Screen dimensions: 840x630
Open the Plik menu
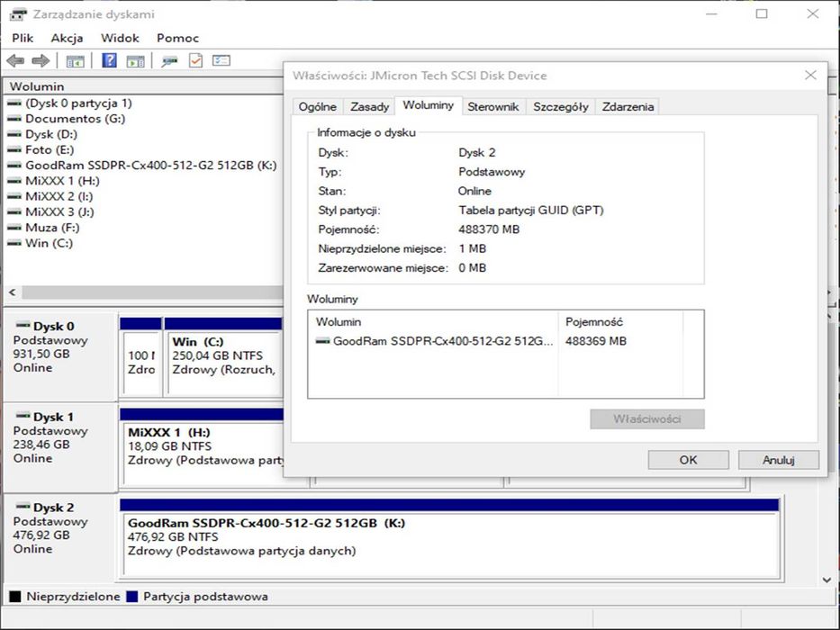coord(23,38)
